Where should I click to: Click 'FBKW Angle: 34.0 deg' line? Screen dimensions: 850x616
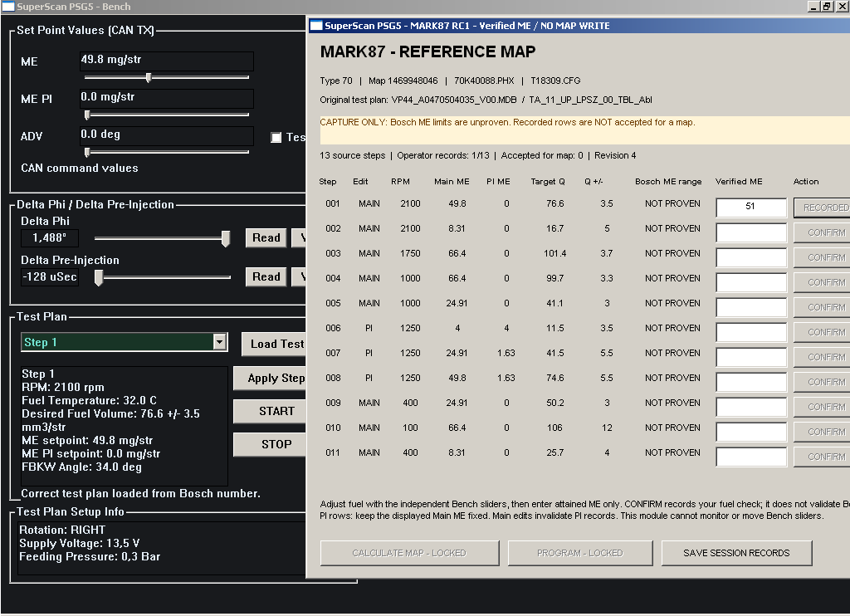tap(81, 467)
